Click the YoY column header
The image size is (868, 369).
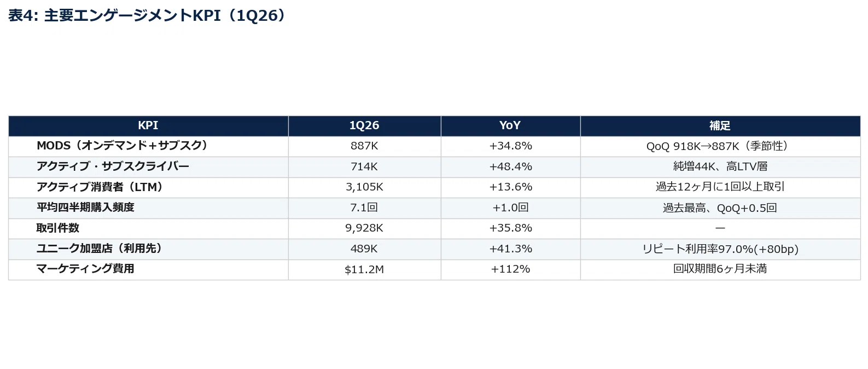(510, 126)
